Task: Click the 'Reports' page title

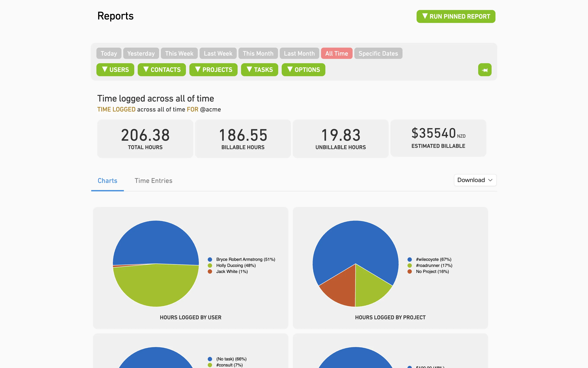Action: (x=115, y=16)
